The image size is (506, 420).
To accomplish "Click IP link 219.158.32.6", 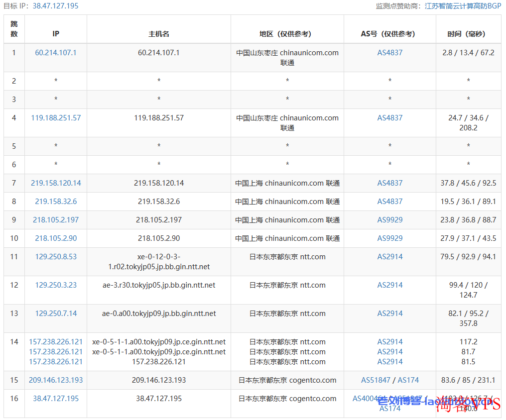I will (x=56, y=201).
